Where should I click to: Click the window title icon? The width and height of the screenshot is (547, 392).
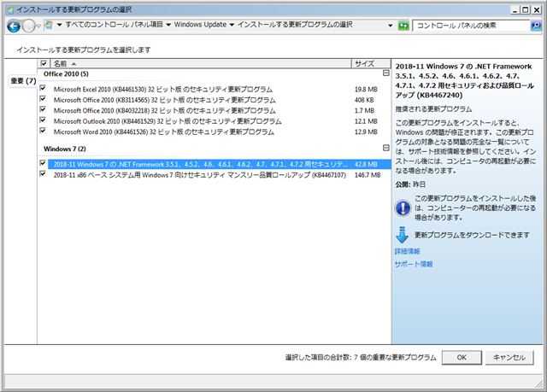[x=10, y=9]
